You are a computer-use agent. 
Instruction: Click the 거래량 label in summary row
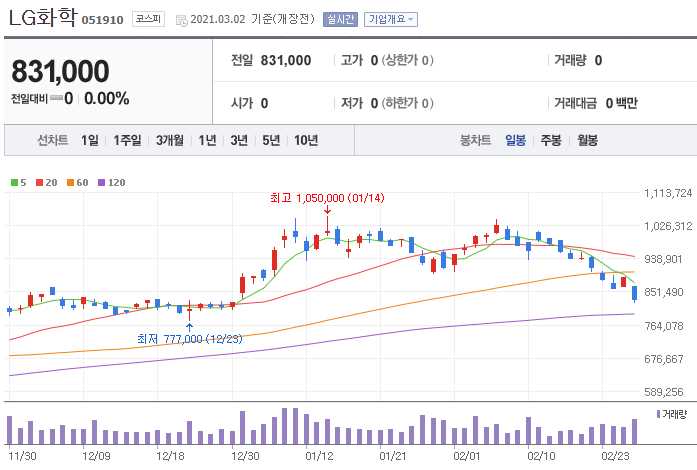570,60
